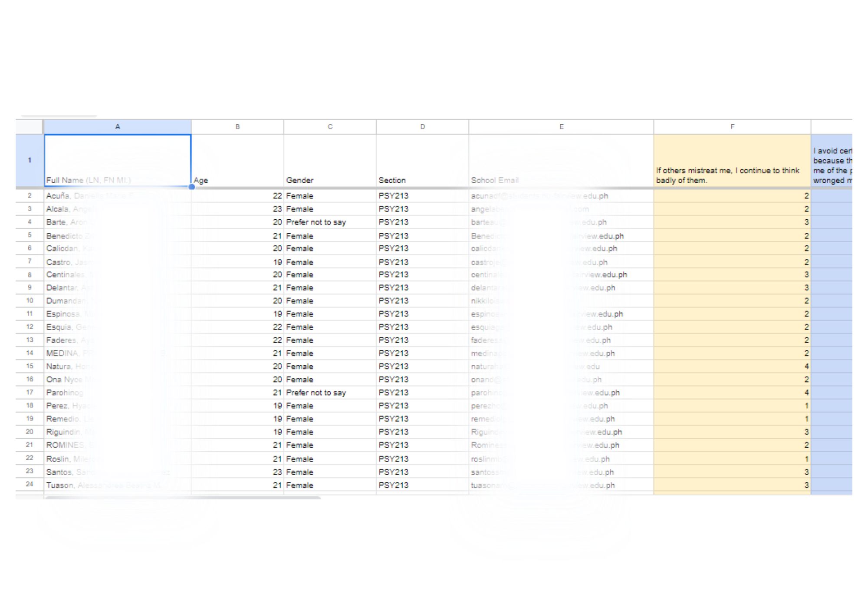Select column E header
The height and width of the screenshot is (614, 868).
(561, 127)
